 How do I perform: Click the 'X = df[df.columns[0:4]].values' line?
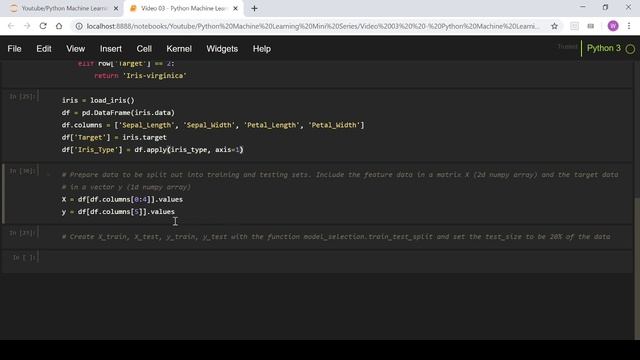pos(122,200)
